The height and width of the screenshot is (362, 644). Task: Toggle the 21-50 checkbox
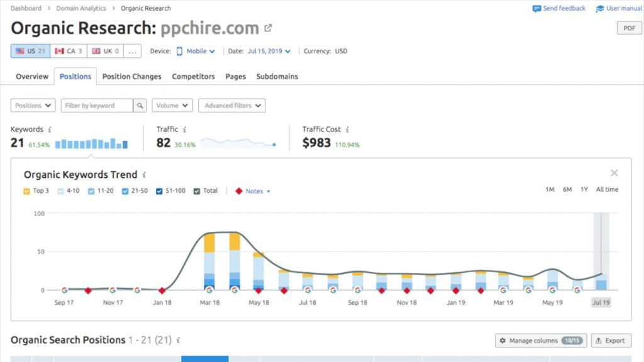[x=125, y=191]
